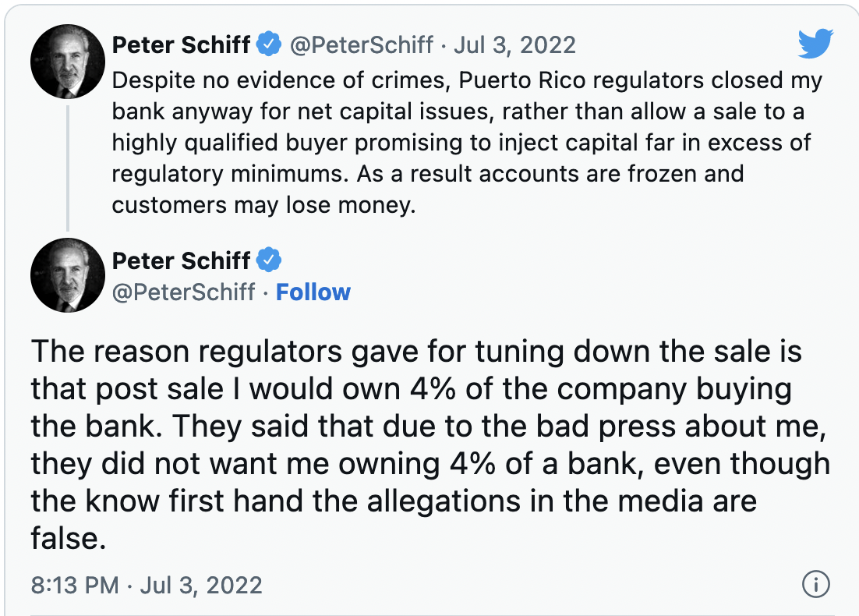Open the @PeterSchiff handle left of Follow

[184, 292]
